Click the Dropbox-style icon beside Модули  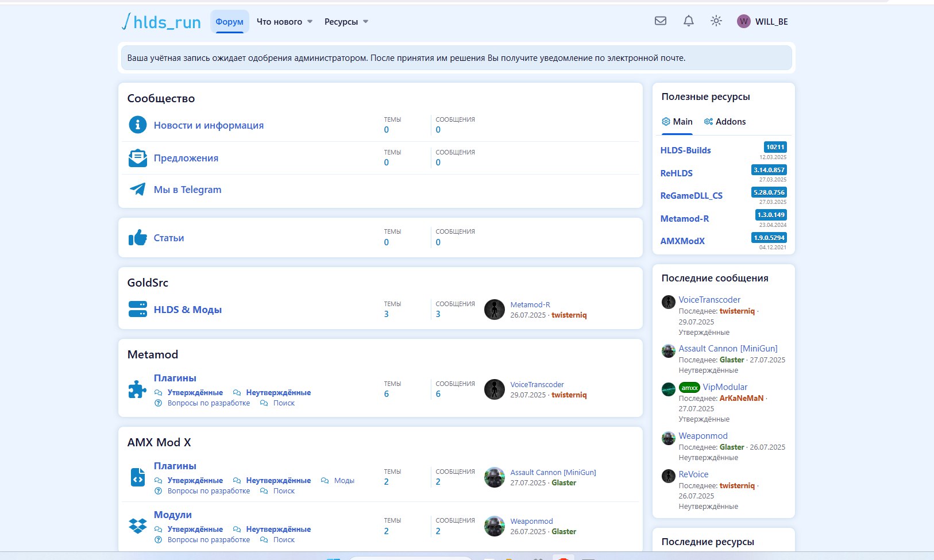(x=138, y=526)
